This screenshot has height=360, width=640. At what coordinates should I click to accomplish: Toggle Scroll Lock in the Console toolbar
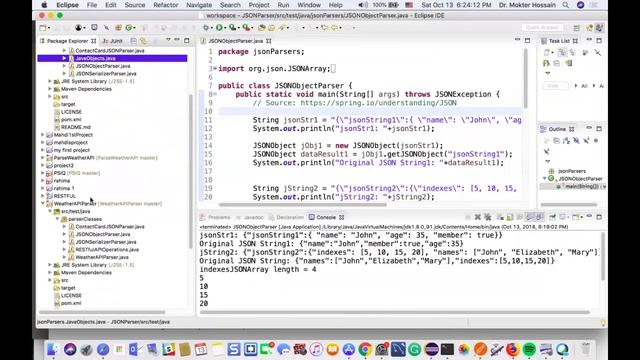point(510,217)
